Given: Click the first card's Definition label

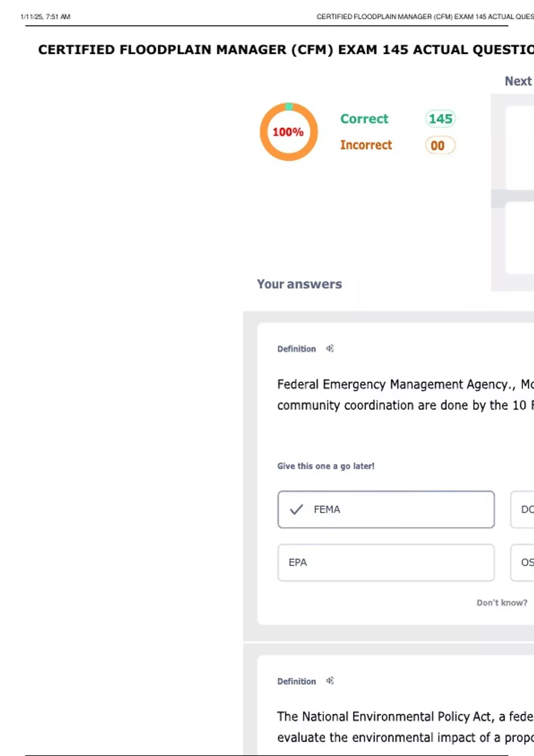Looking at the screenshot, I should pos(296,349).
